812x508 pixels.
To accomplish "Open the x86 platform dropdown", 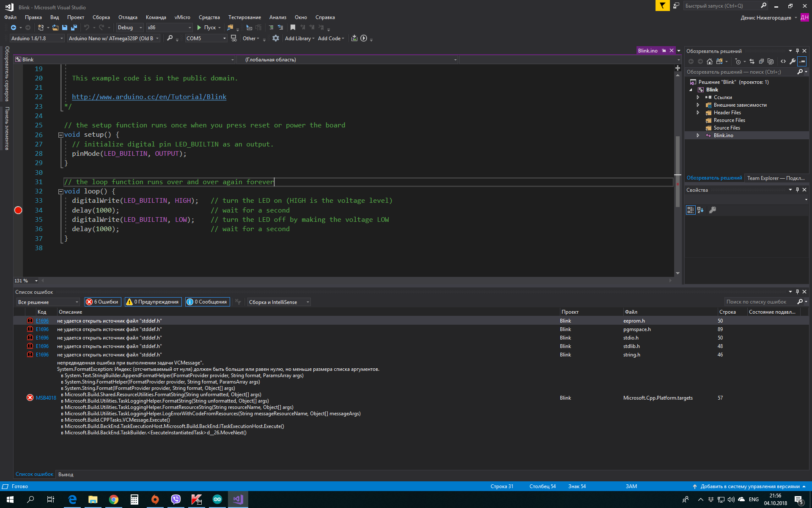I will pos(169,28).
